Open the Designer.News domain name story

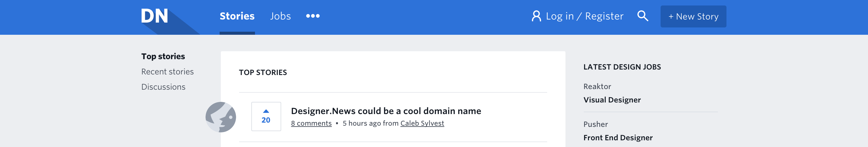(386, 111)
